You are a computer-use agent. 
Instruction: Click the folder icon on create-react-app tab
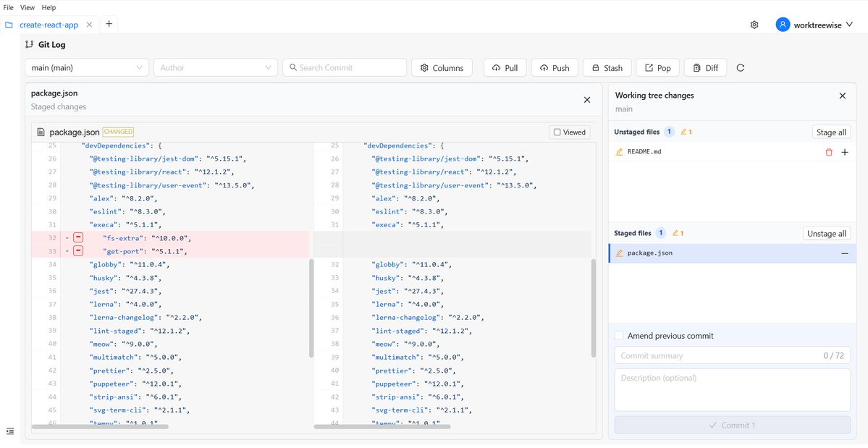click(9, 25)
